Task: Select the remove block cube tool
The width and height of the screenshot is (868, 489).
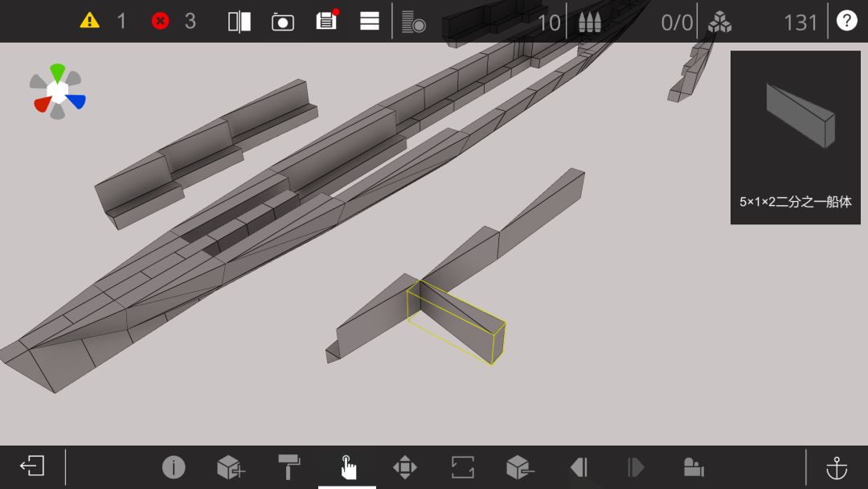Action: click(520, 466)
